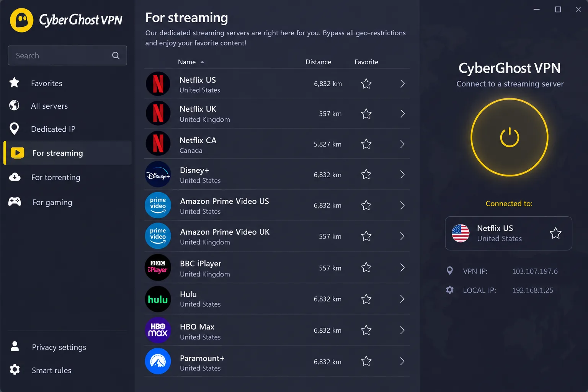Click the Hulu logo icon
Image resolution: width=588 pixels, height=392 pixels.
(x=158, y=299)
